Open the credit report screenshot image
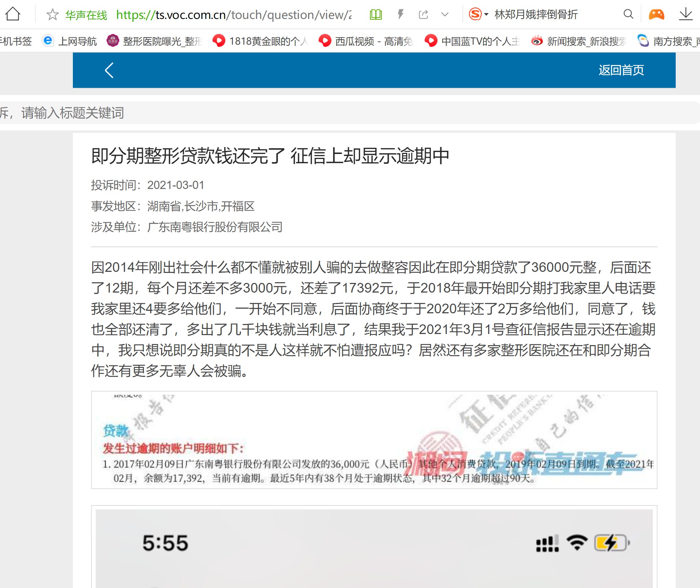Image resolution: width=700 pixels, height=588 pixels. (x=374, y=440)
